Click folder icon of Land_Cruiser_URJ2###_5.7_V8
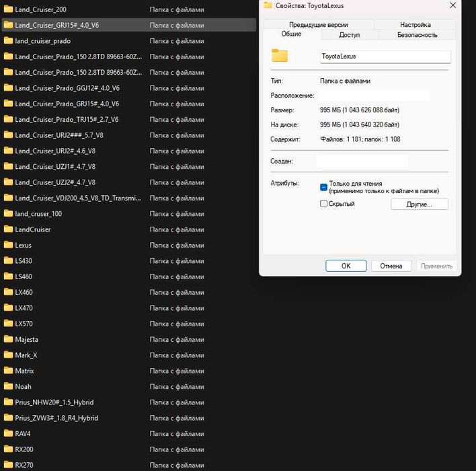This screenshot has height=471, width=476. pos(8,135)
